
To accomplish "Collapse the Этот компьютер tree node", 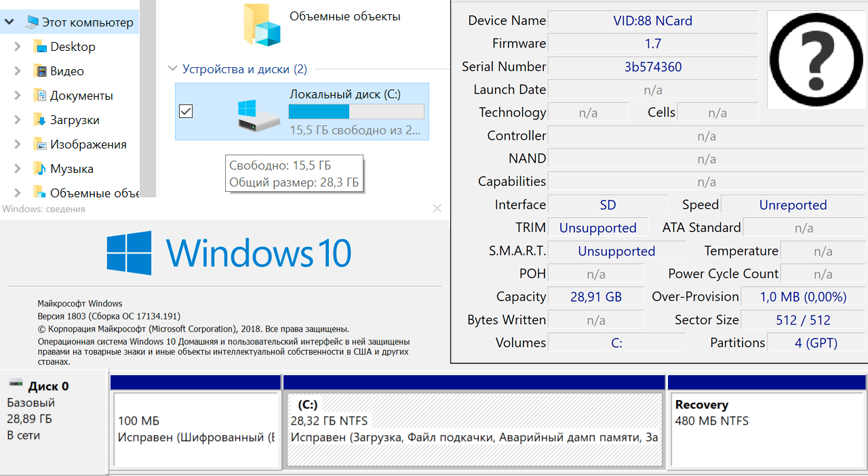I will point(9,22).
